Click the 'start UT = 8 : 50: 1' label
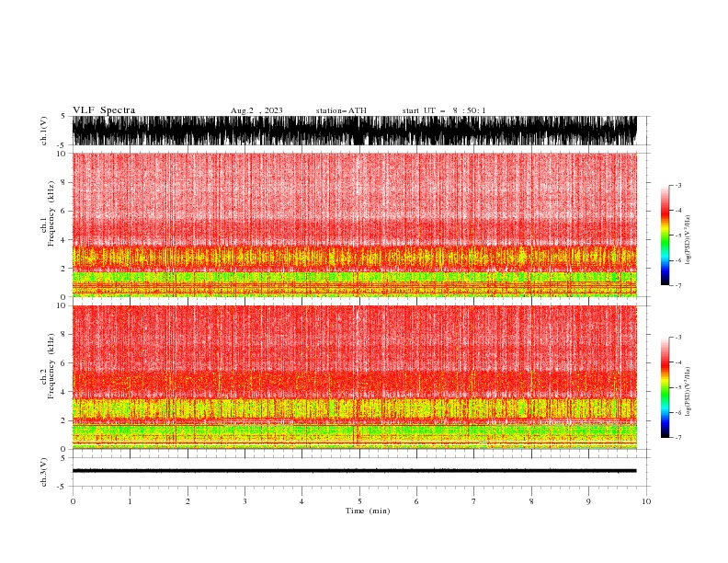The width and height of the screenshot is (728, 563). pyautogui.click(x=444, y=110)
